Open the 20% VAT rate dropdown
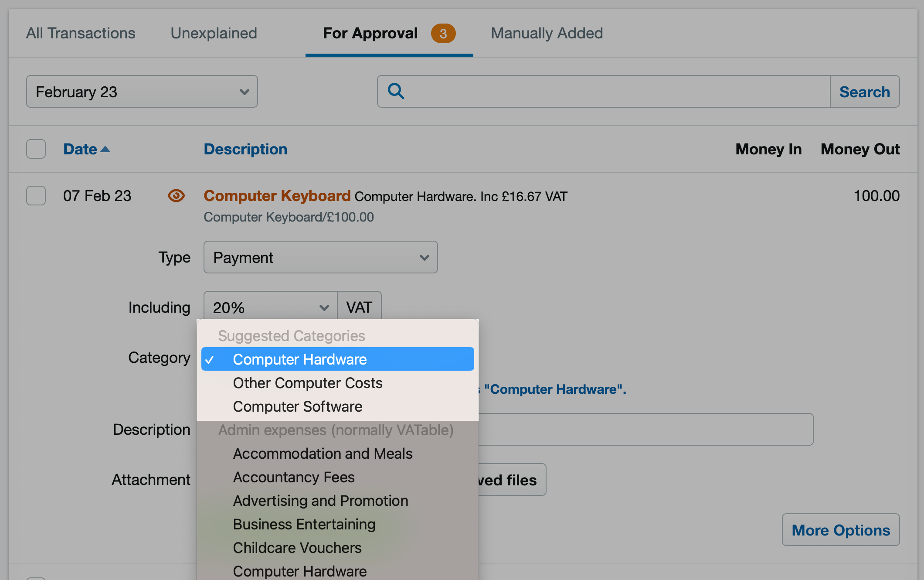Image resolution: width=924 pixels, height=580 pixels. coord(271,307)
